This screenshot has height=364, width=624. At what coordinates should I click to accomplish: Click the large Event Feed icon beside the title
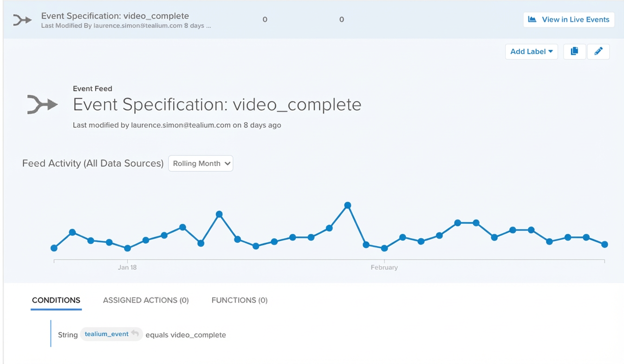(x=42, y=104)
